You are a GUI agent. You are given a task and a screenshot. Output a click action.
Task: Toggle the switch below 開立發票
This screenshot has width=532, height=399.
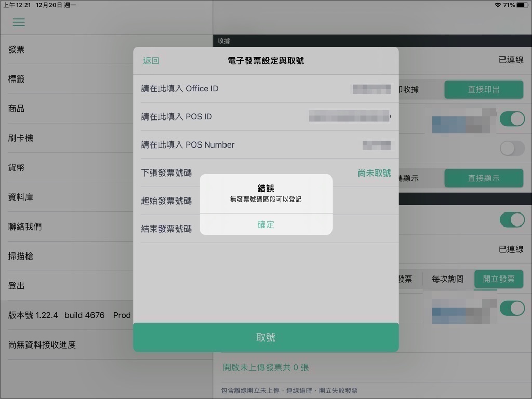click(x=512, y=309)
